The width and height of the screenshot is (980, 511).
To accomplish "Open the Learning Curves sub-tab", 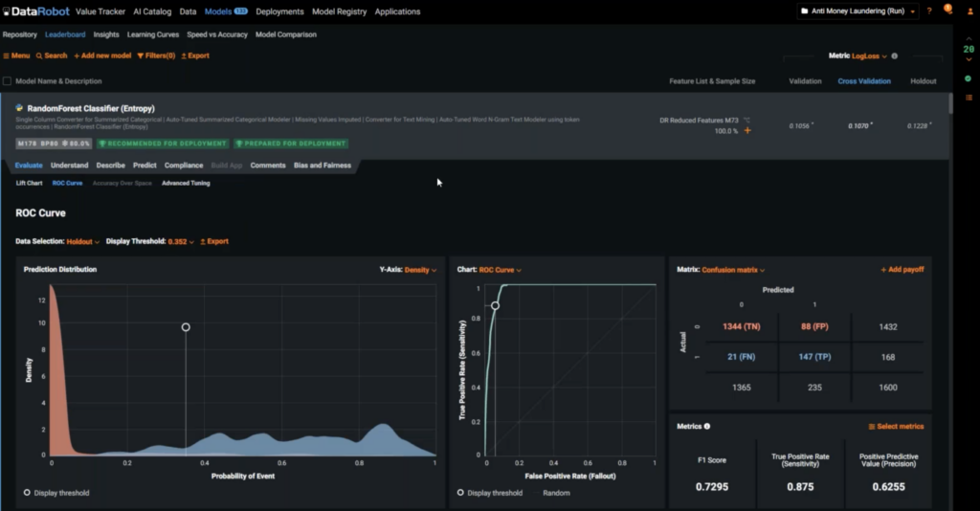I will [x=153, y=34].
